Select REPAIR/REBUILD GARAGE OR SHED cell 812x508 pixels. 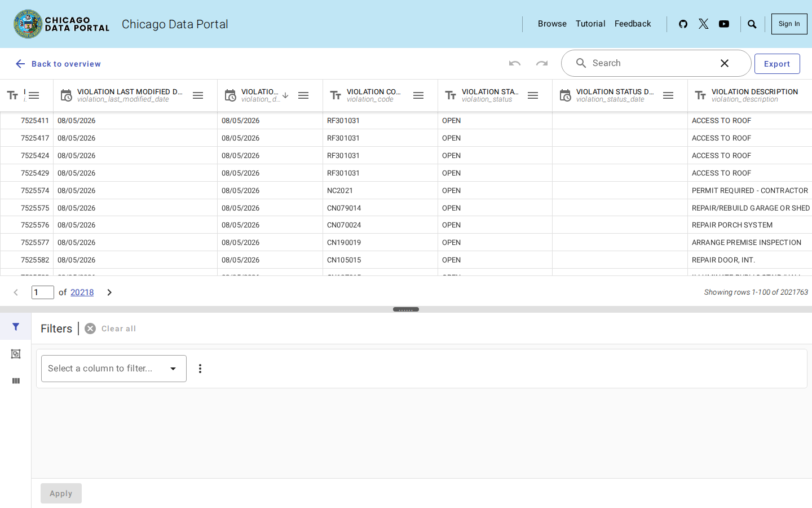click(x=750, y=208)
